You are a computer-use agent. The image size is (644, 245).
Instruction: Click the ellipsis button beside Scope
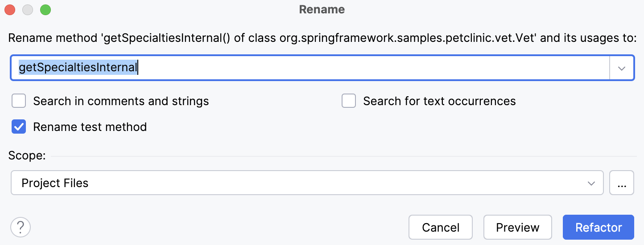621,183
